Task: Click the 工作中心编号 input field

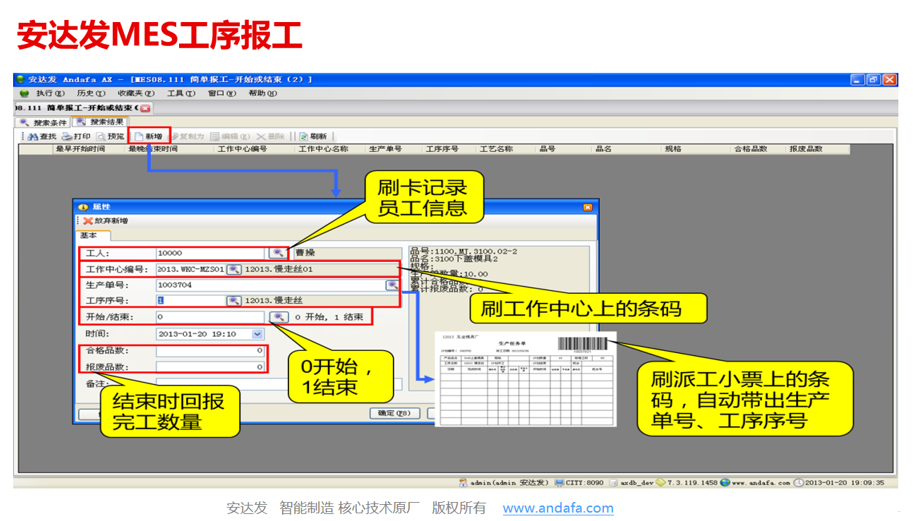Action: (x=191, y=269)
